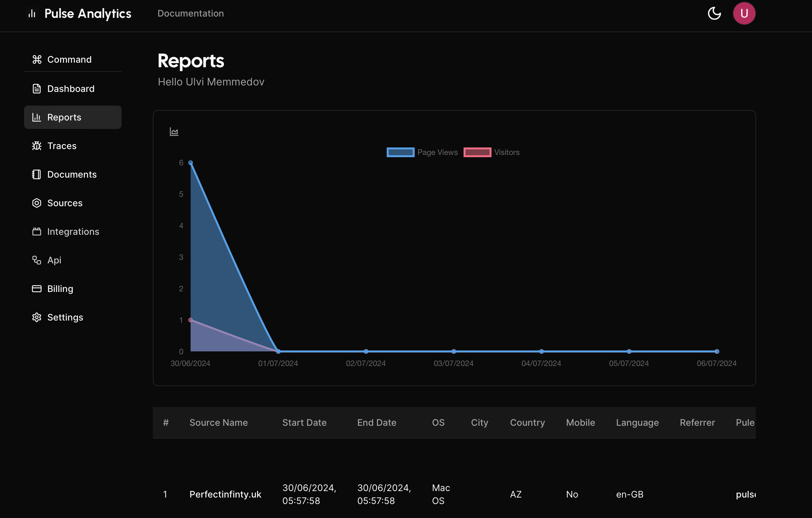Click the Command key icon in sidebar

point(37,60)
